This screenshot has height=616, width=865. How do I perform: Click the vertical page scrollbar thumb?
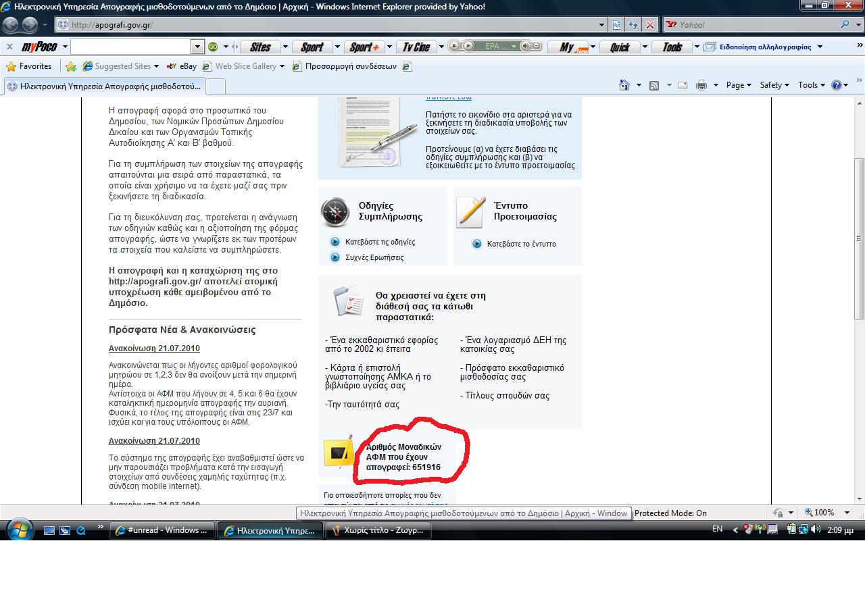tap(859, 238)
